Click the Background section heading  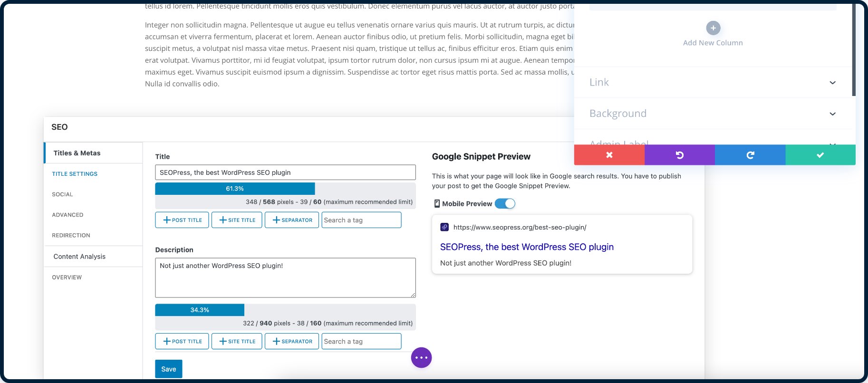pos(618,114)
